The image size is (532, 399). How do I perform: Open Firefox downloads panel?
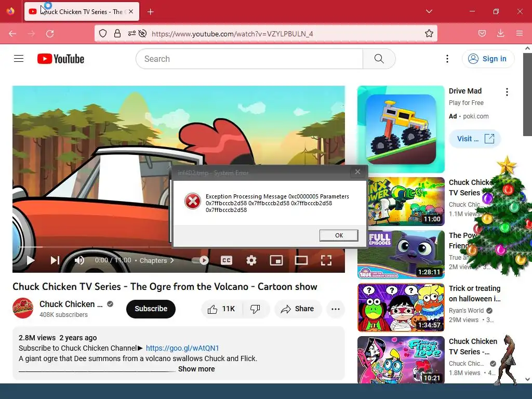[500, 34]
